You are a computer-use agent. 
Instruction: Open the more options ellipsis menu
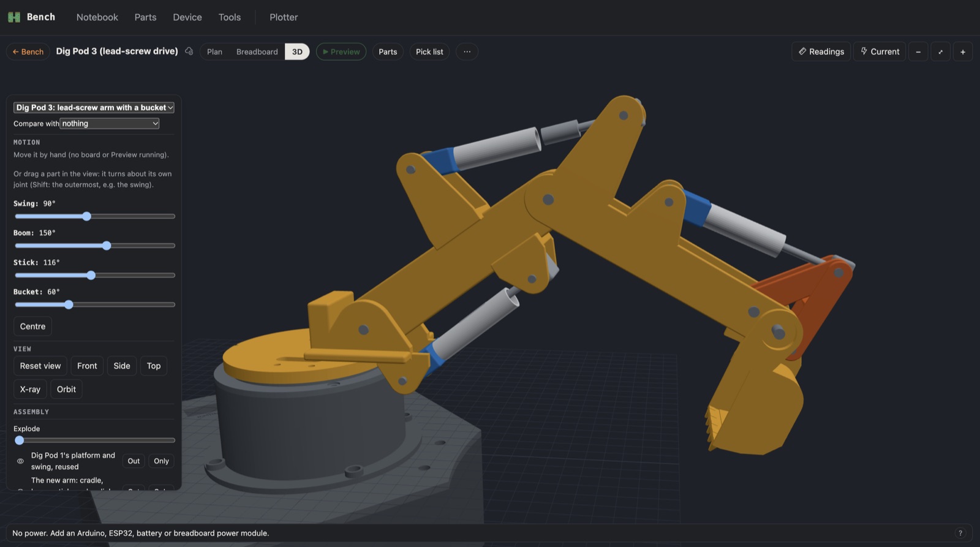tap(467, 51)
